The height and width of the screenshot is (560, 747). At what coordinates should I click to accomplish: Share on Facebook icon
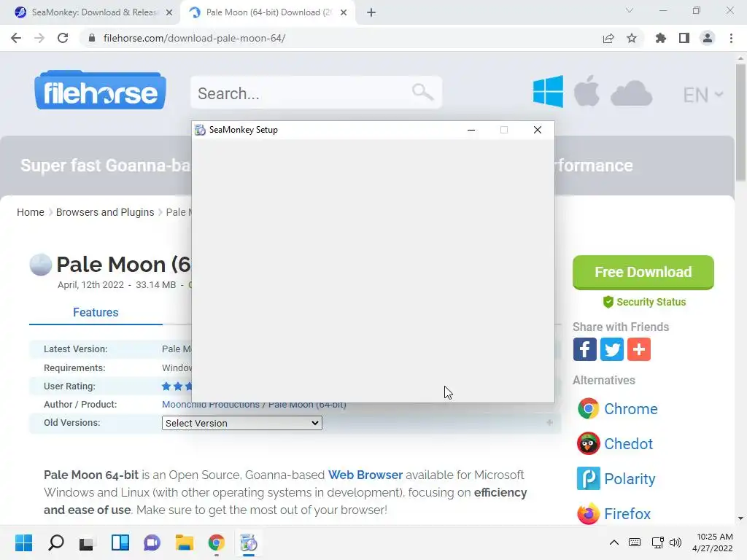(x=584, y=349)
